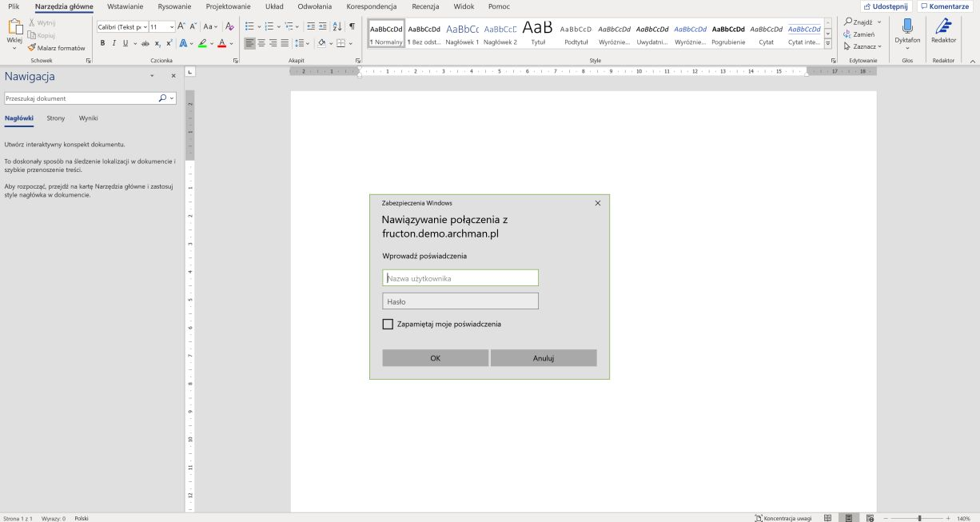Check Zapamiętaj moje poświadczenia checkbox
Viewport: 980px width, 522px height.
(388, 324)
